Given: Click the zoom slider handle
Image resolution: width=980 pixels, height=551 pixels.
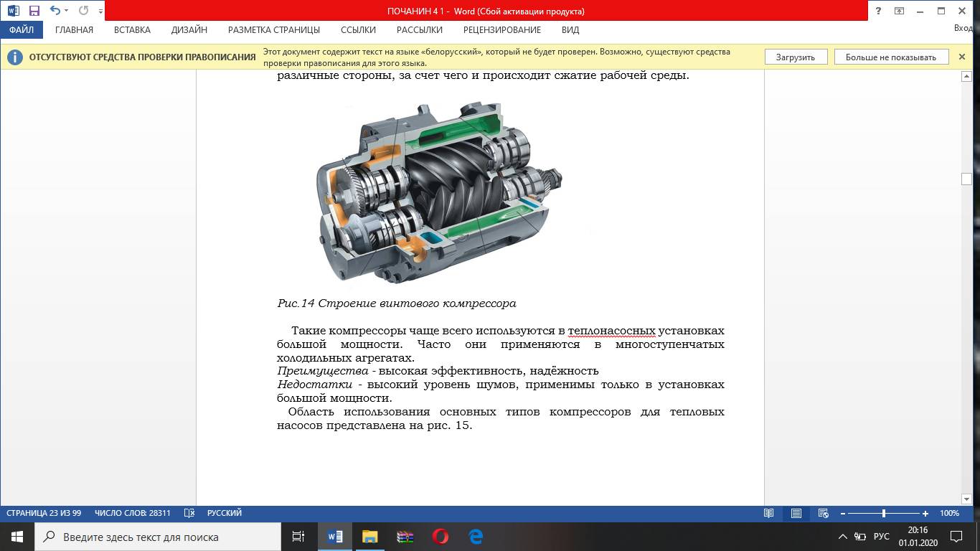Looking at the screenshot, I should coord(883,513).
